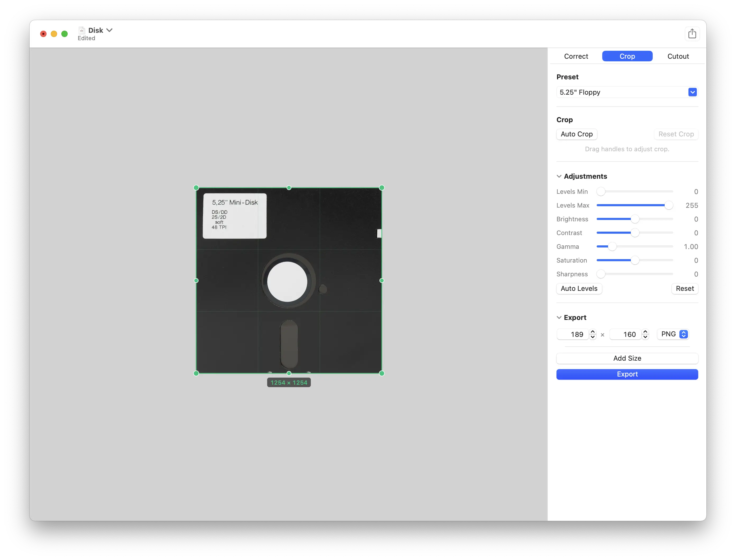The width and height of the screenshot is (736, 560).
Task: Click Add Size
Action: point(627,358)
